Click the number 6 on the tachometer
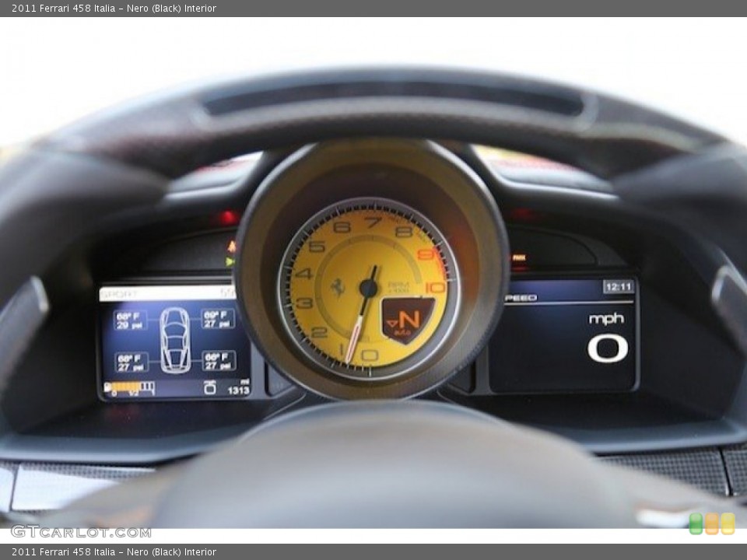The image size is (747, 560). (x=342, y=227)
